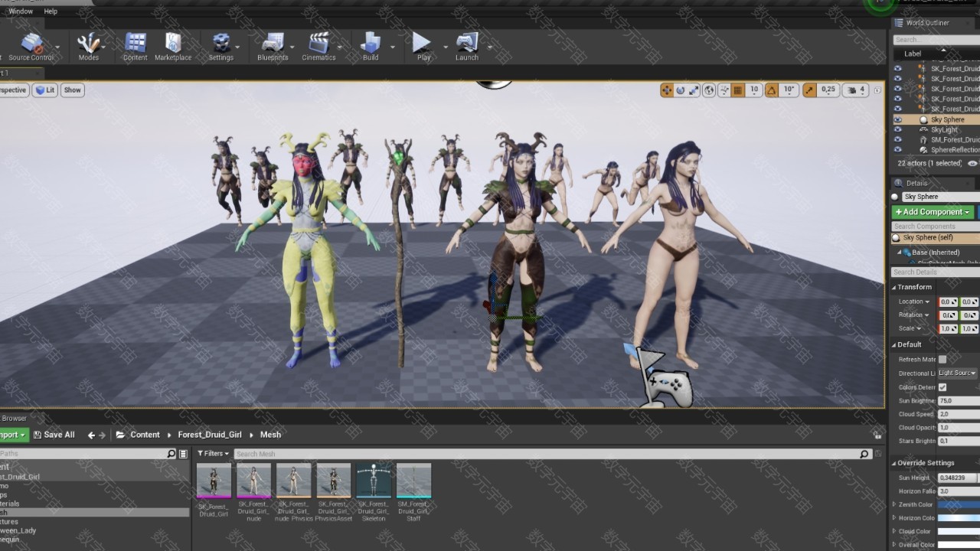
Task: Hide Sky Sphere using its eye icon
Action: point(898,120)
